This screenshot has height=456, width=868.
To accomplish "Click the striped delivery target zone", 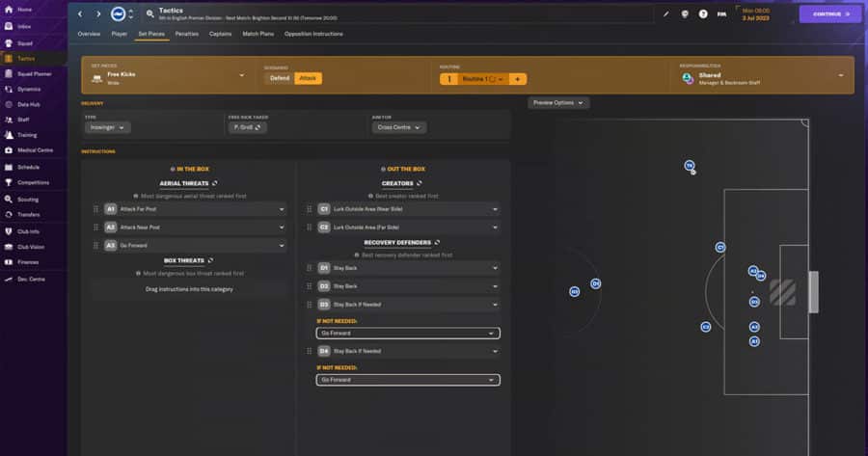I will pos(783,292).
